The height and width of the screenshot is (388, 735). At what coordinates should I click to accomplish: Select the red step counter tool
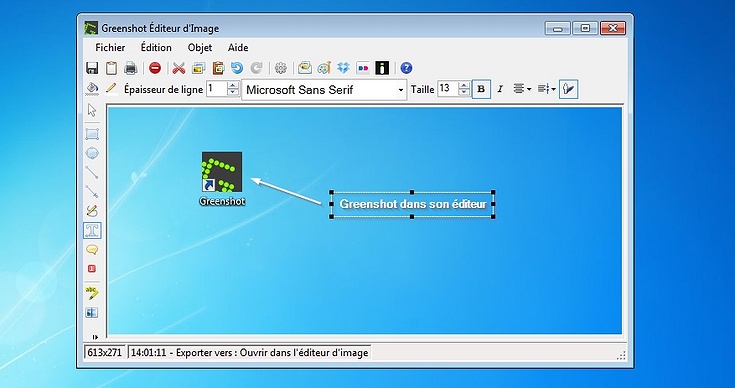point(92,269)
